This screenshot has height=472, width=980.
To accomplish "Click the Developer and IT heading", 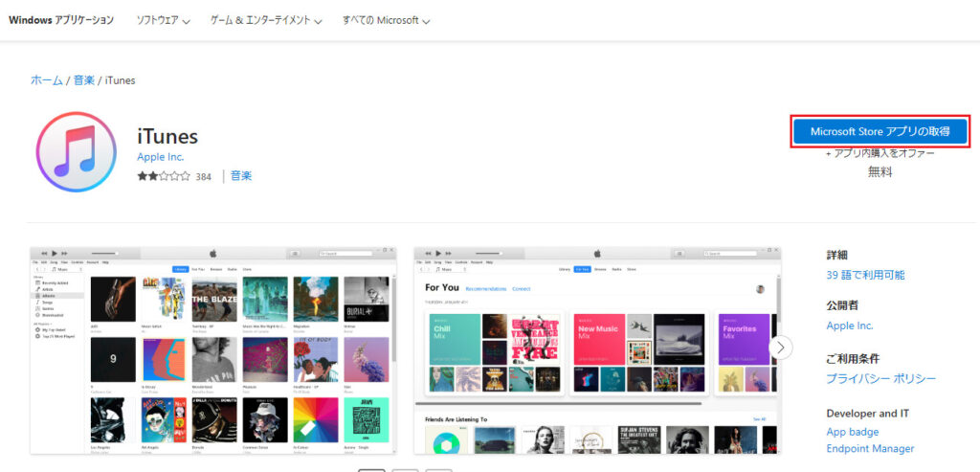I will tap(867, 414).
